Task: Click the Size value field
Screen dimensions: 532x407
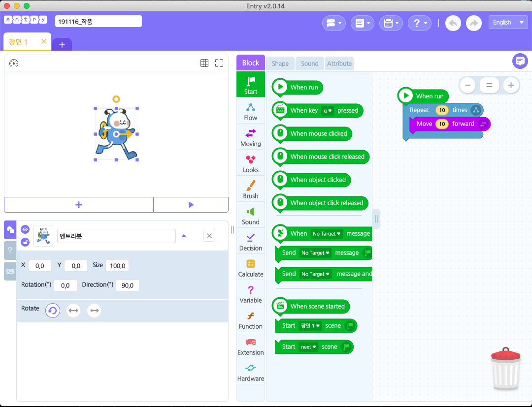Action: pyautogui.click(x=117, y=266)
